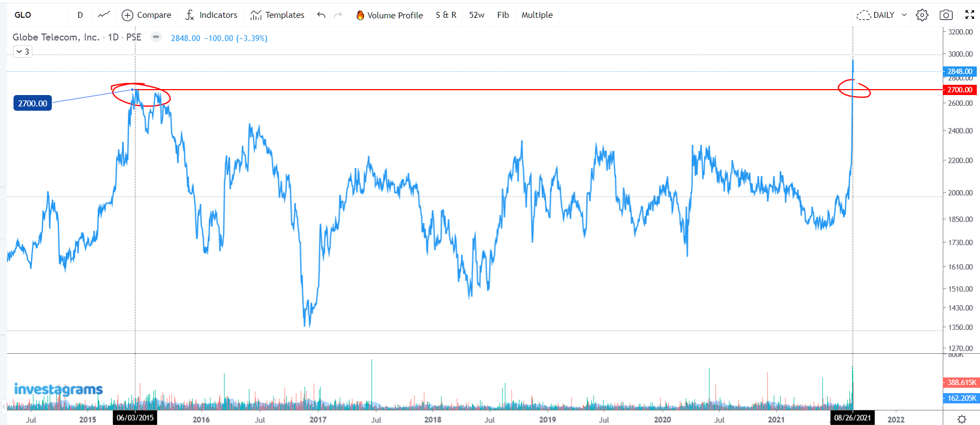The width and height of the screenshot is (980, 425).
Task: Collapse the legend using the '3' chevron
Action: point(23,52)
